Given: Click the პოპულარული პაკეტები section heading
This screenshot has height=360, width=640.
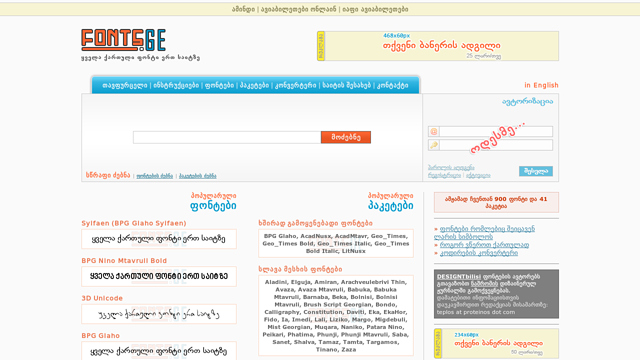Looking at the screenshot, I should point(391,201).
